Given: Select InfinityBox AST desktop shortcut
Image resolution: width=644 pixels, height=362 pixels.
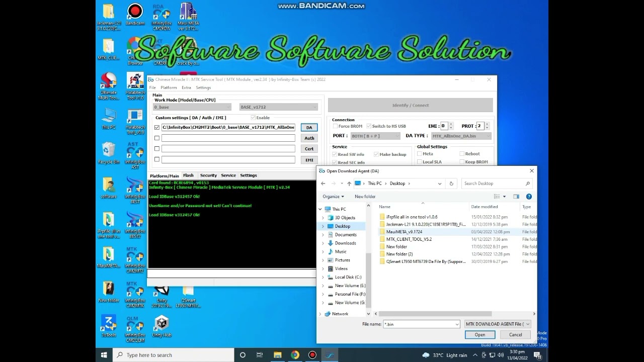Looking at the screenshot, I should pyautogui.click(x=135, y=156).
